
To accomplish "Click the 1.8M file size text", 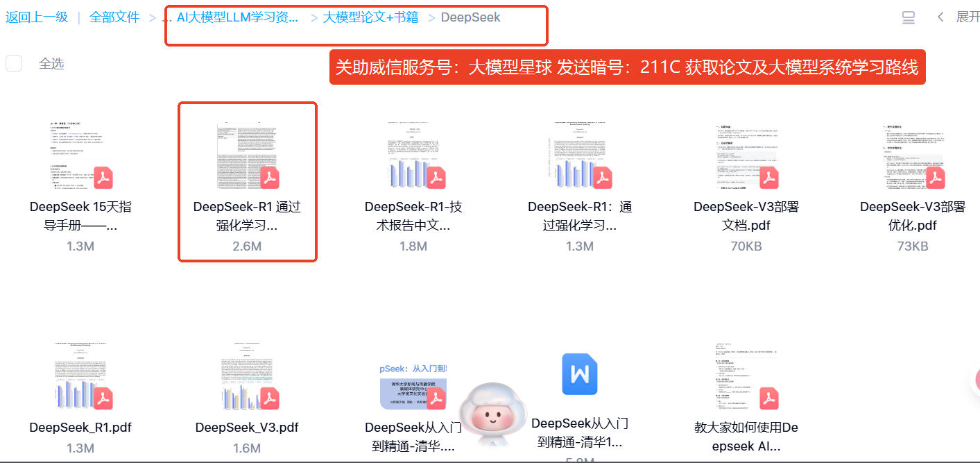I will [413, 246].
